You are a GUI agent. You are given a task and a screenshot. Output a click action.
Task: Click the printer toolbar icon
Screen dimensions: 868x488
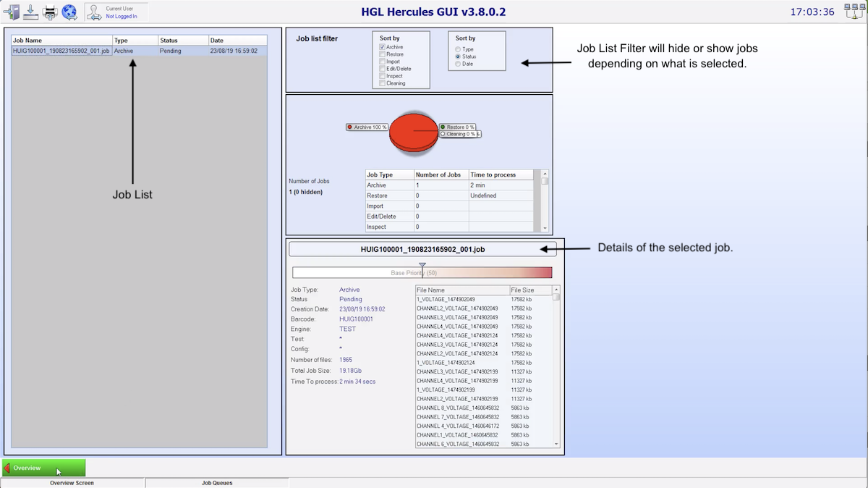(50, 12)
